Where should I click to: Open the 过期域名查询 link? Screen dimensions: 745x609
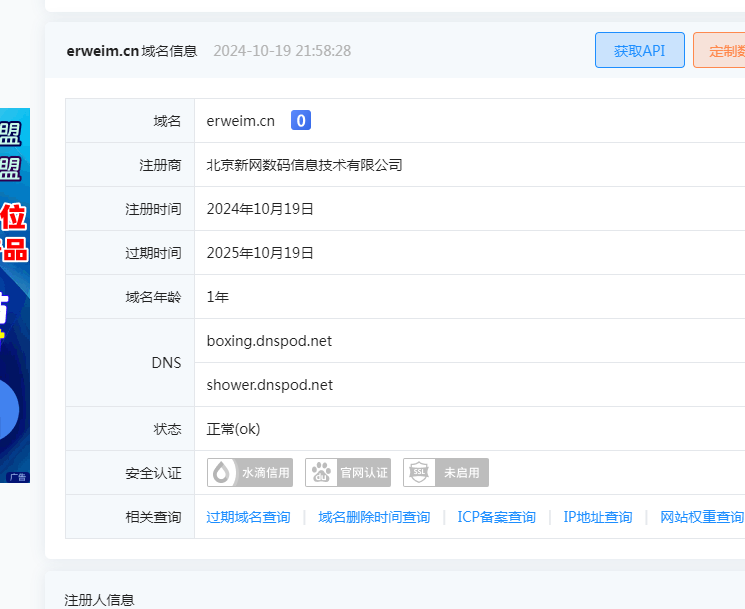[x=248, y=517]
